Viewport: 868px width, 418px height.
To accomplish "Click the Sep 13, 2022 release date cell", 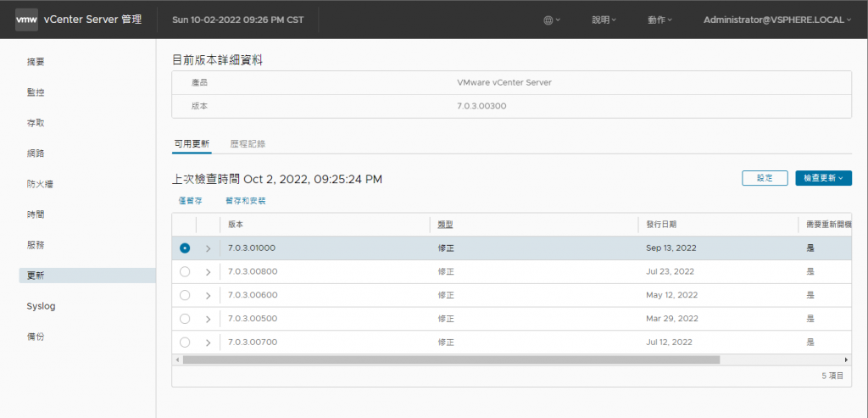I will point(671,248).
